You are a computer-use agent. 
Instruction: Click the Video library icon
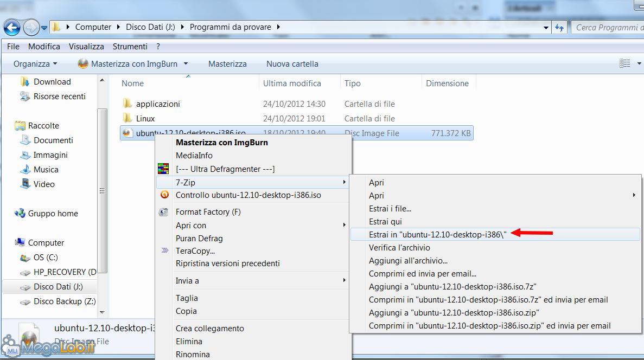tap(25, 184)
